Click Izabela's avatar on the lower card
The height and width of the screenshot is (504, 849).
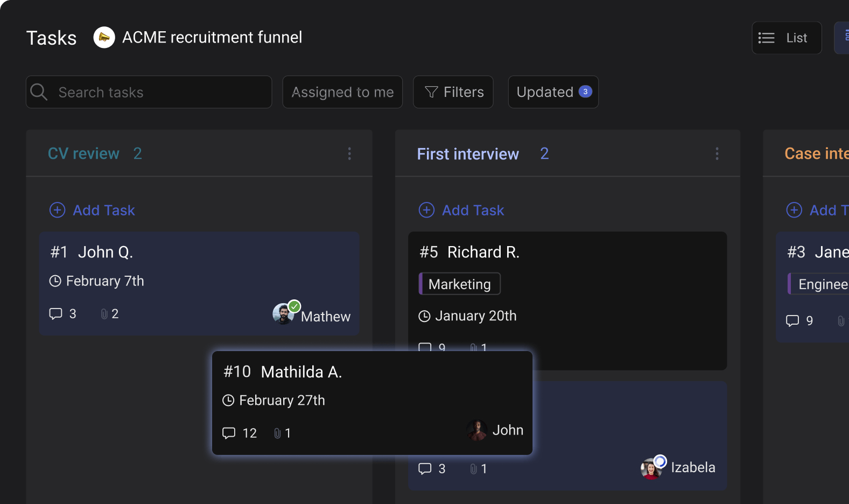tap(651, 468)
